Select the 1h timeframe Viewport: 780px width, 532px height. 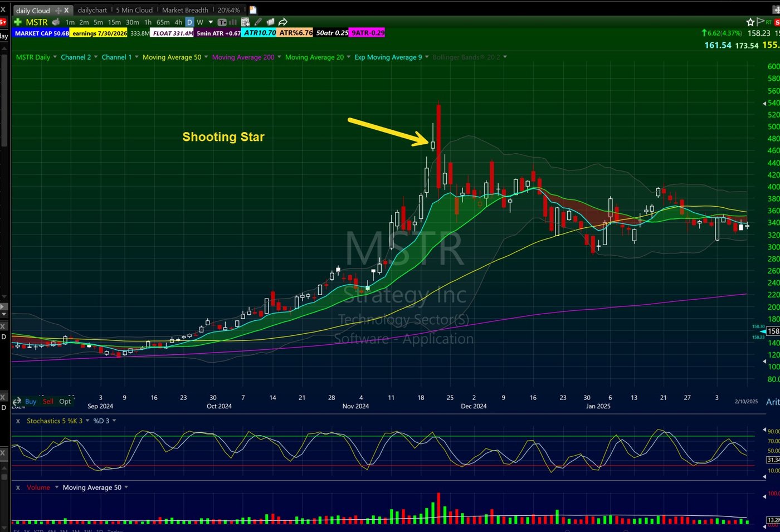tap(148, 22)
